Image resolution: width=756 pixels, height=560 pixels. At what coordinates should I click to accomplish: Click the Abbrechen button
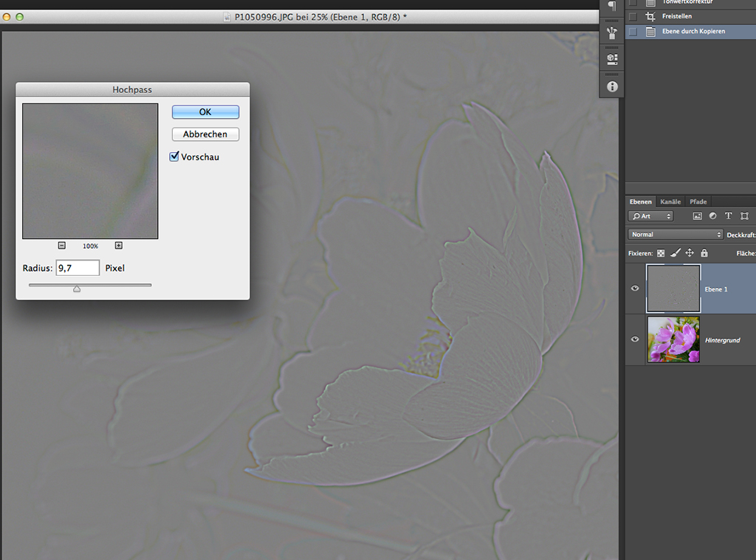pyautogui.click(x=205, y=134)
